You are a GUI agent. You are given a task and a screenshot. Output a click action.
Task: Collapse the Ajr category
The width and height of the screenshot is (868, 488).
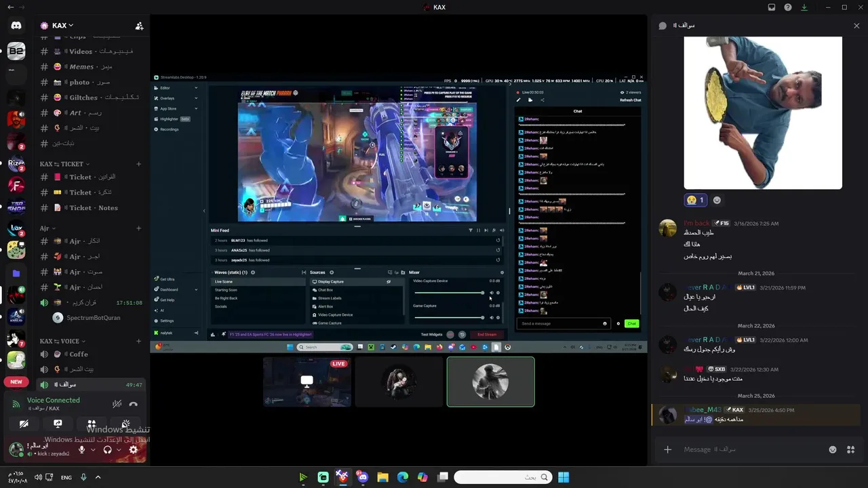point(47,228)
